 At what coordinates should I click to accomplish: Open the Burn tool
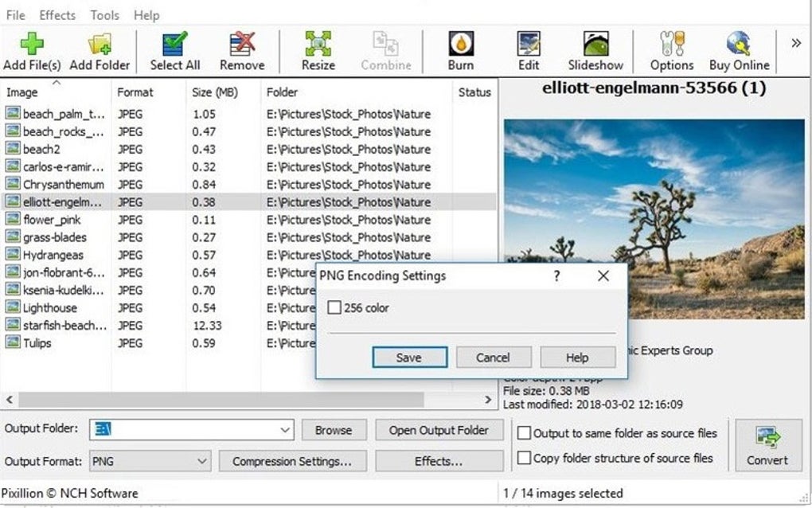tap(460, 51)
